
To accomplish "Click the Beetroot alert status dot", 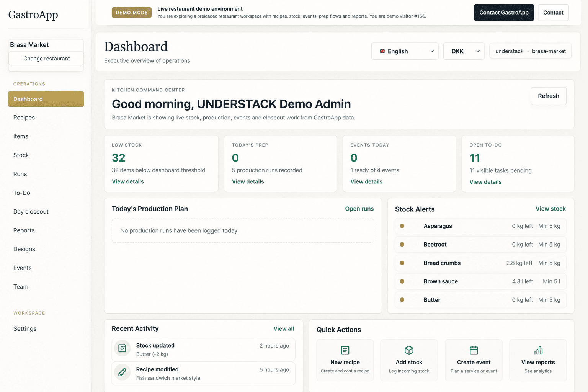I will pos(402,244).
